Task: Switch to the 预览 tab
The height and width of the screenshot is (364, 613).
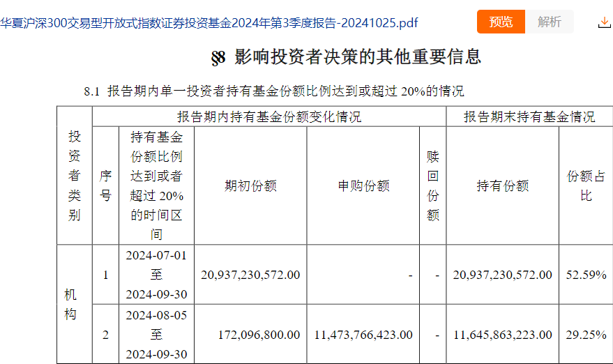Action: (501, 22)
